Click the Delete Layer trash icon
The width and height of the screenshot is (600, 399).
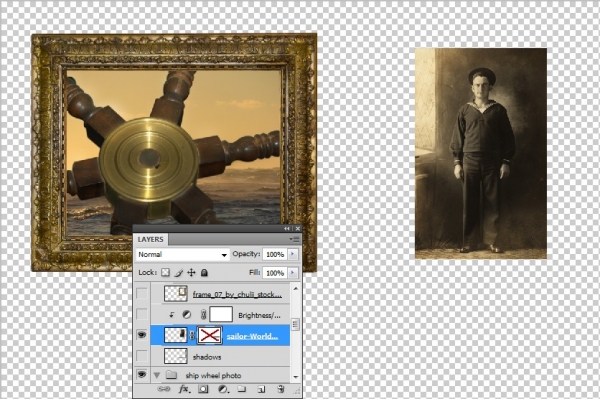280,389
